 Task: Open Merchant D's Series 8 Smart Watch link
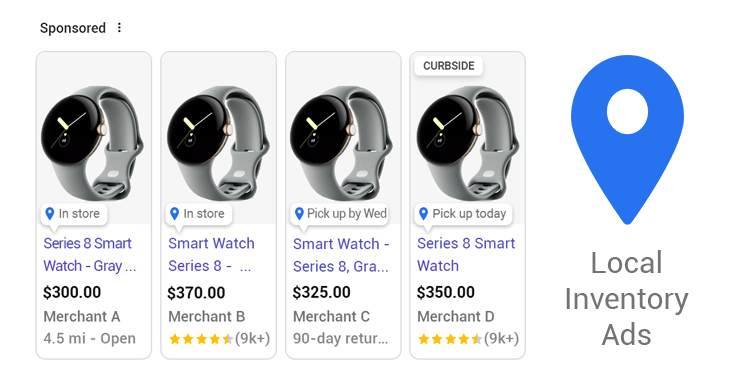(466, 254)
